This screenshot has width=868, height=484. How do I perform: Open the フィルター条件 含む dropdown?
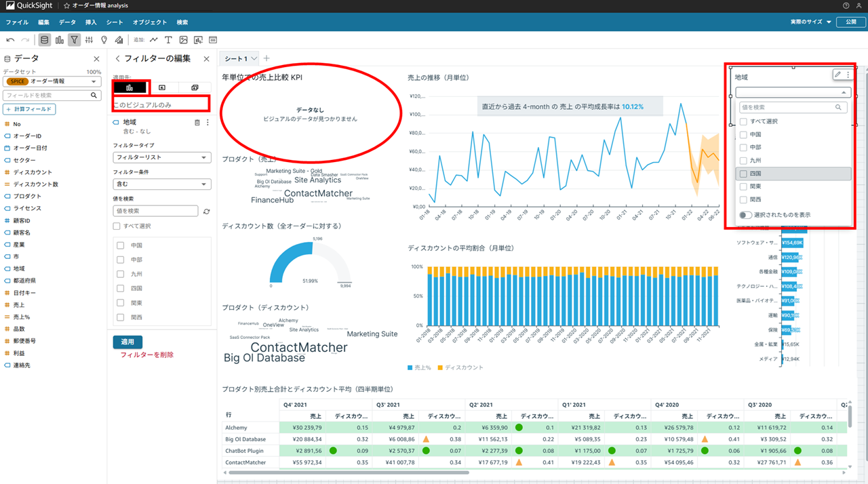(162, 184)
